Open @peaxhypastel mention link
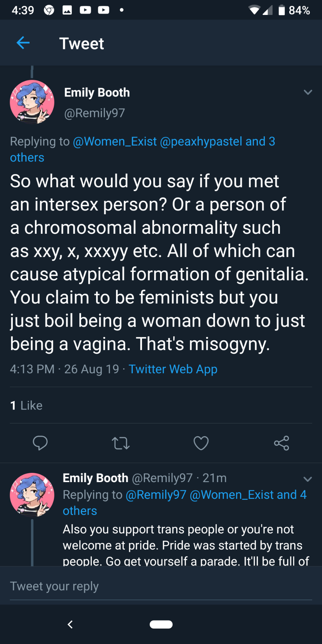 click(201, 141)
